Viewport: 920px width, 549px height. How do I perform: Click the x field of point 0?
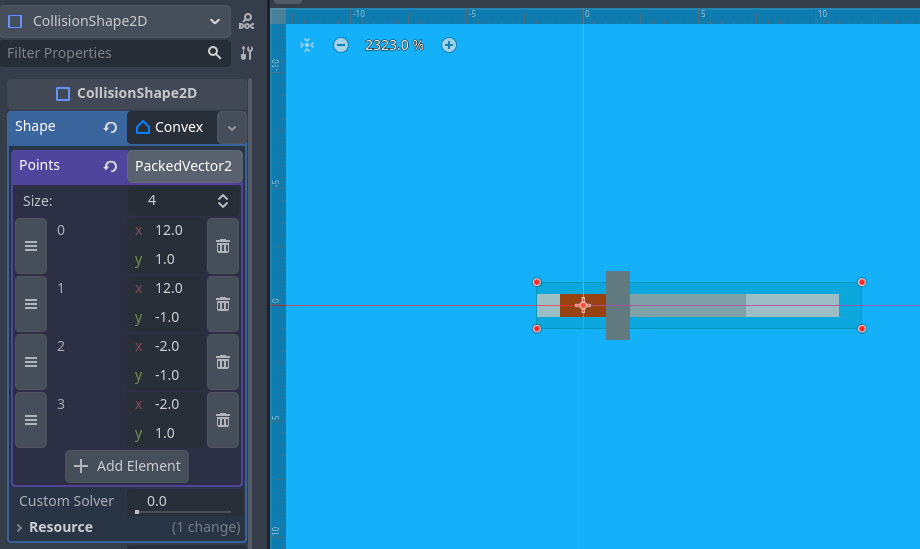coord(175,230)
